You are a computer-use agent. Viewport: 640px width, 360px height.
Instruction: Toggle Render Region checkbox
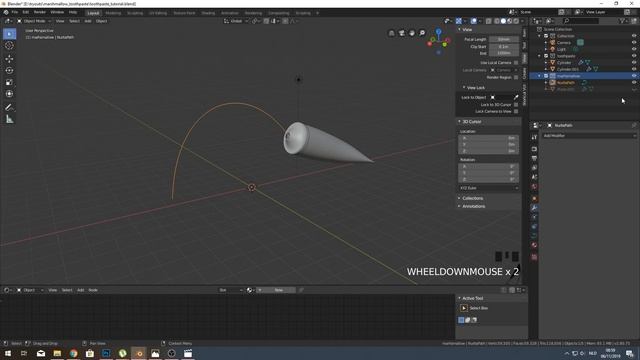click(516, 77)
